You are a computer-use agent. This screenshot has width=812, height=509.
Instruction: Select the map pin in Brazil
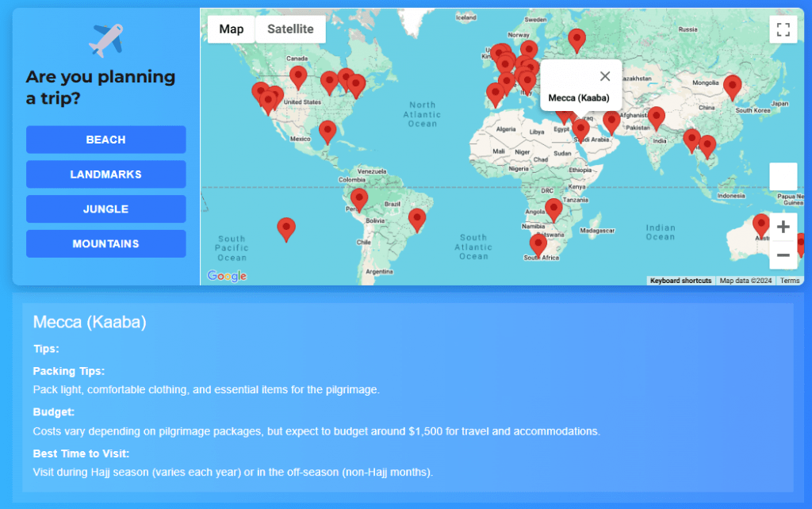417,219
